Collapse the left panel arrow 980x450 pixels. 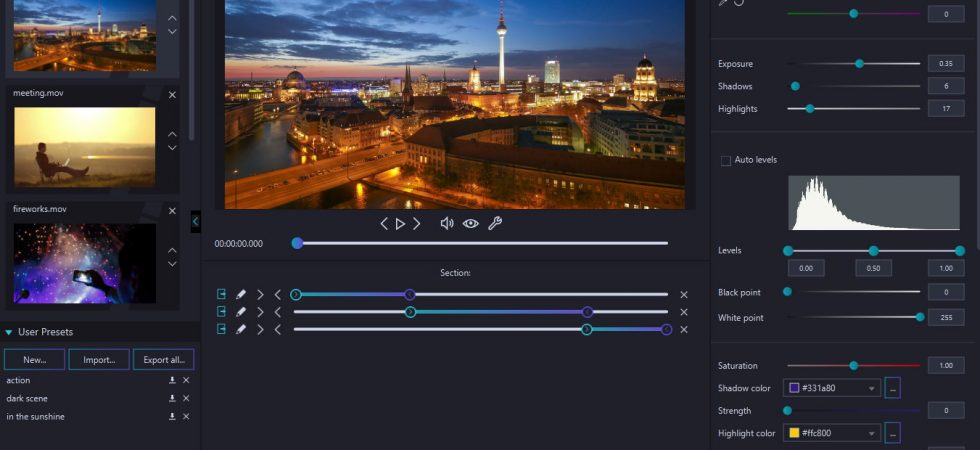(196, 221)
